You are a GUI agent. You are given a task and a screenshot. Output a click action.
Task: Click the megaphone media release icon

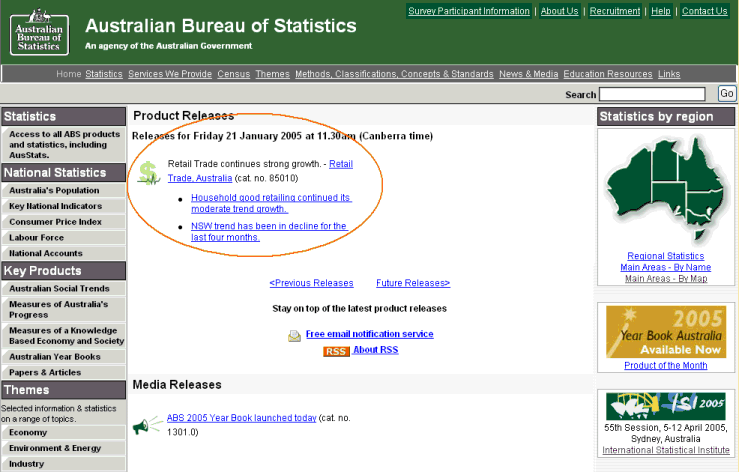pyautogui.click(x=143, y=425)
